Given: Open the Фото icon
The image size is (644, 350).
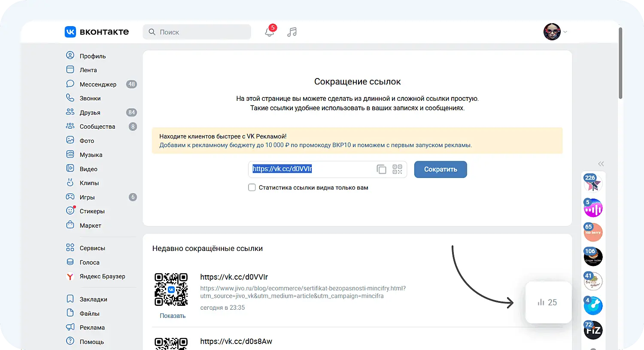Looking at the screenshot, I should 70,140.
